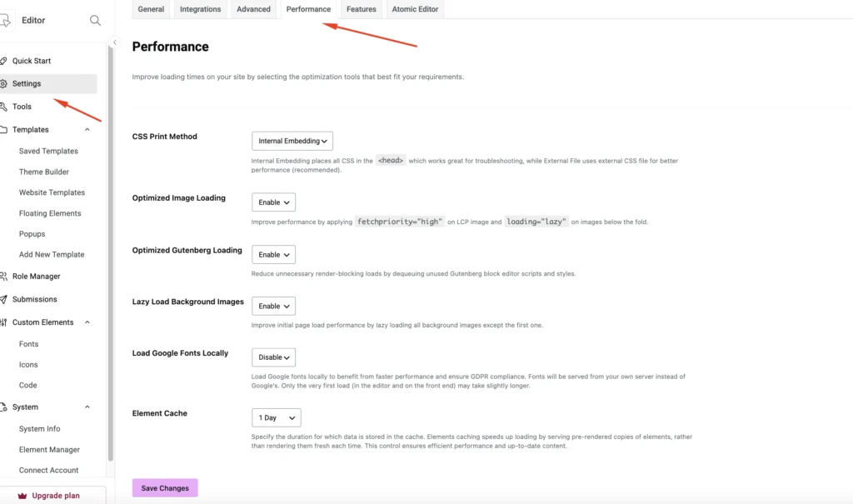Viewport: 853px width, 504px height.
Task: Collapse the System section chevron
Action: tap(87, 407)
